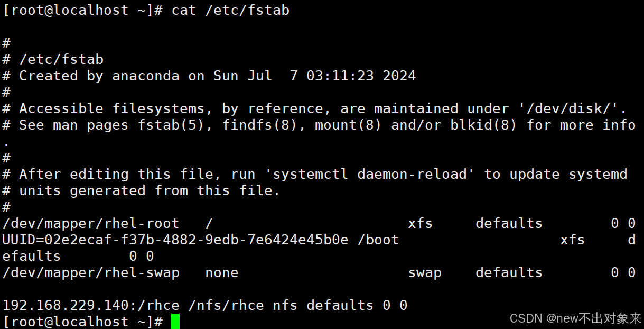Click the word 'anaconda' in the comment
The height and width of the screenshot is (329, 644).
click(x=145, y=76)
